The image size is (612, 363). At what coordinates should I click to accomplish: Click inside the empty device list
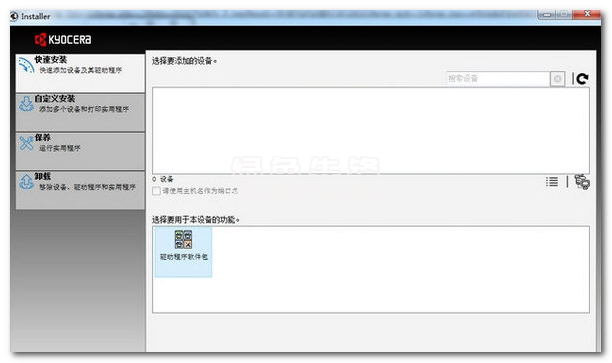[x=371, y=130]
